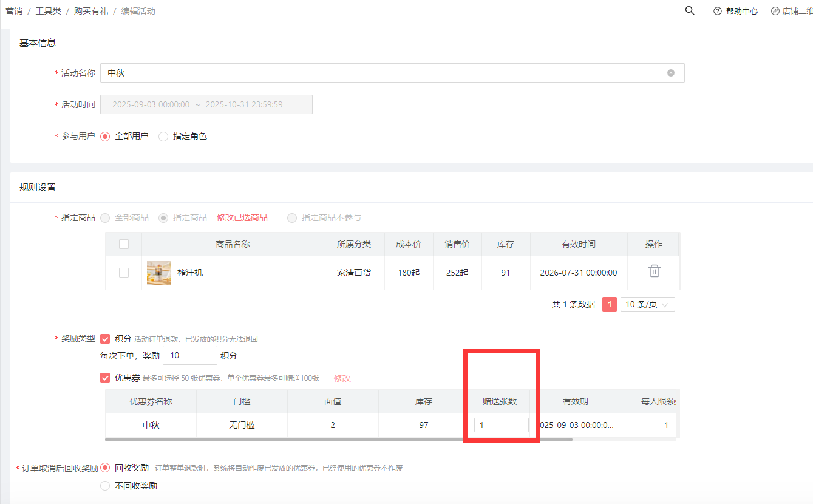Select the 指定角色 radio button
Screen dimensions: 813x504
(x=163, y=137)
